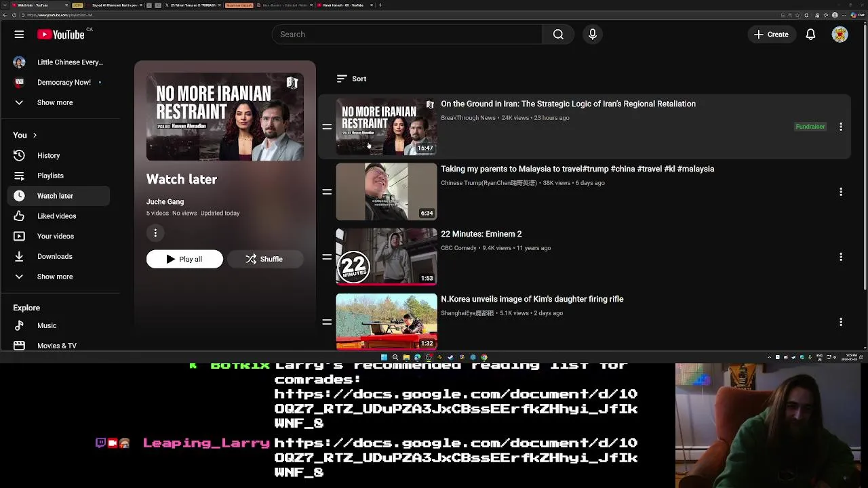868x488 pixels.
Task: Click the large Watch later playlist cover image
Action: [x=225, y=117]
